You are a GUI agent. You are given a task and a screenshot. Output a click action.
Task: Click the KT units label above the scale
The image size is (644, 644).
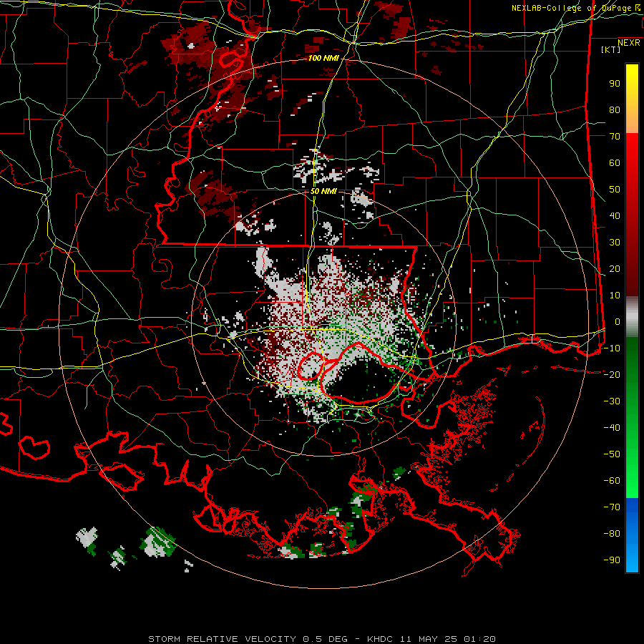[611, 49]
